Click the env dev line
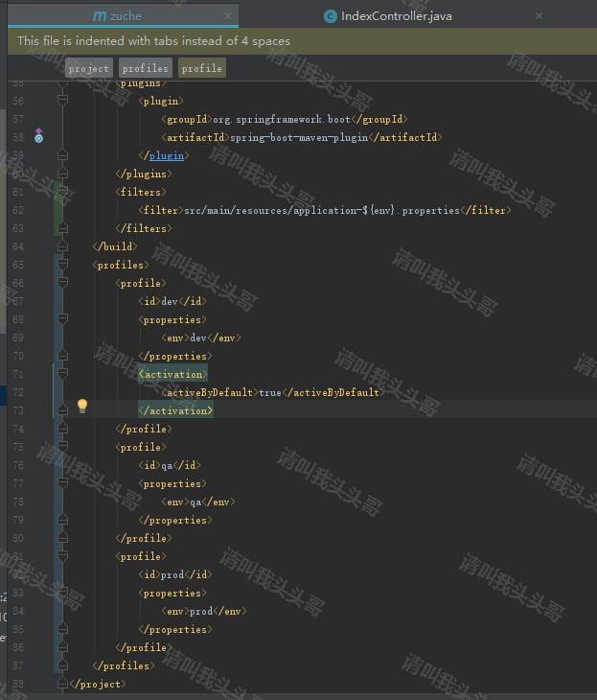The height and width of the screenshot is (700, 597). click(x=201, y=338)
